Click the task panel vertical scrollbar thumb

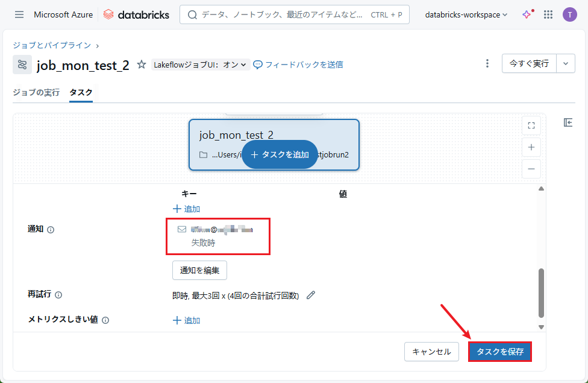pyautogui.click(x=541, y=293)
